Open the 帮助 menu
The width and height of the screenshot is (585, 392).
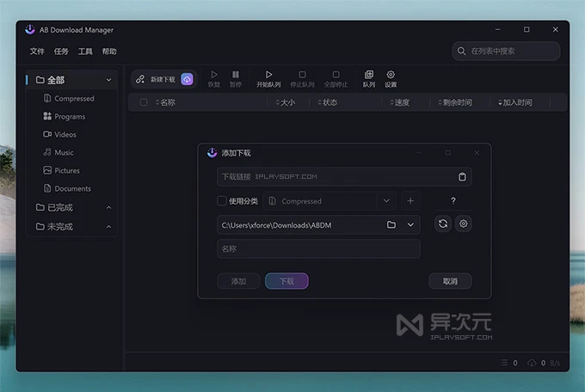pos(109,52)
